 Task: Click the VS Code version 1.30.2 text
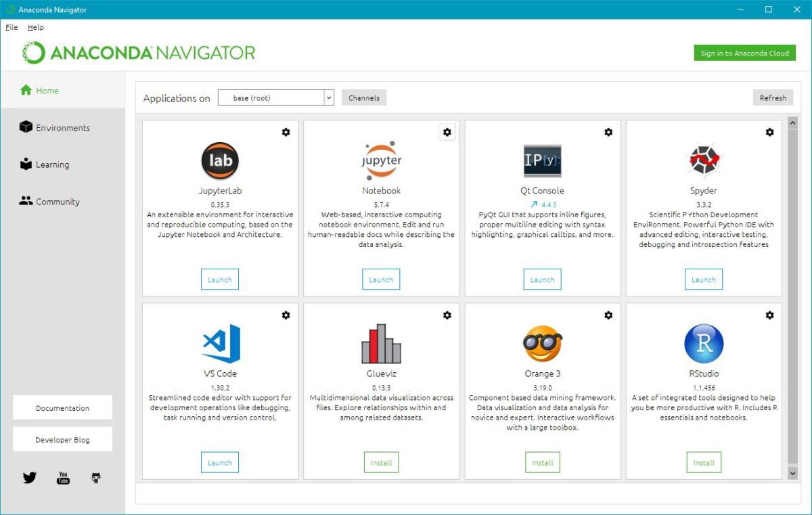click(x=221, y=388)
